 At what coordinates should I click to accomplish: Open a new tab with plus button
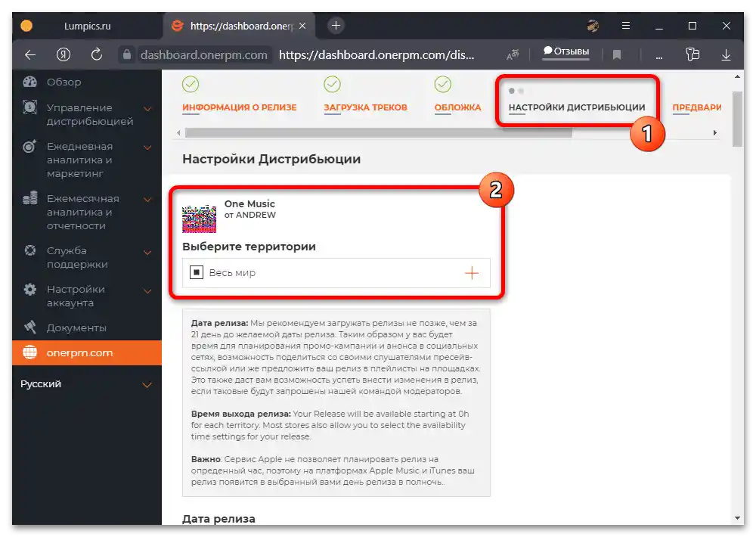336,26
